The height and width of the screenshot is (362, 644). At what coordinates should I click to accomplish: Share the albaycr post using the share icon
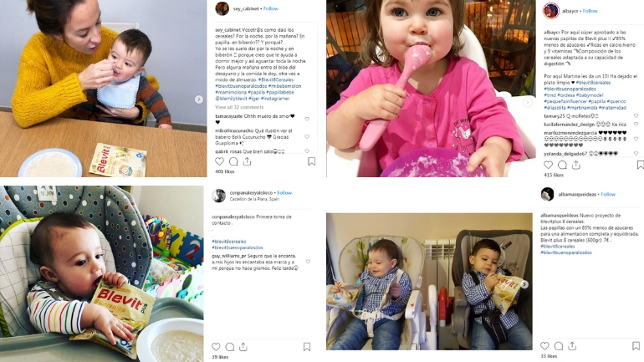pos(576,165)
